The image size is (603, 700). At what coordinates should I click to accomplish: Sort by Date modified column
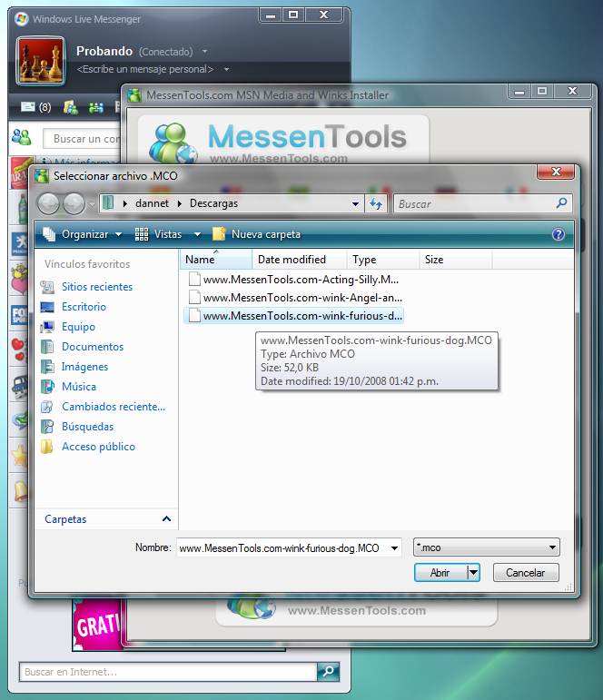pyautogui.click(x=300, y=260)
